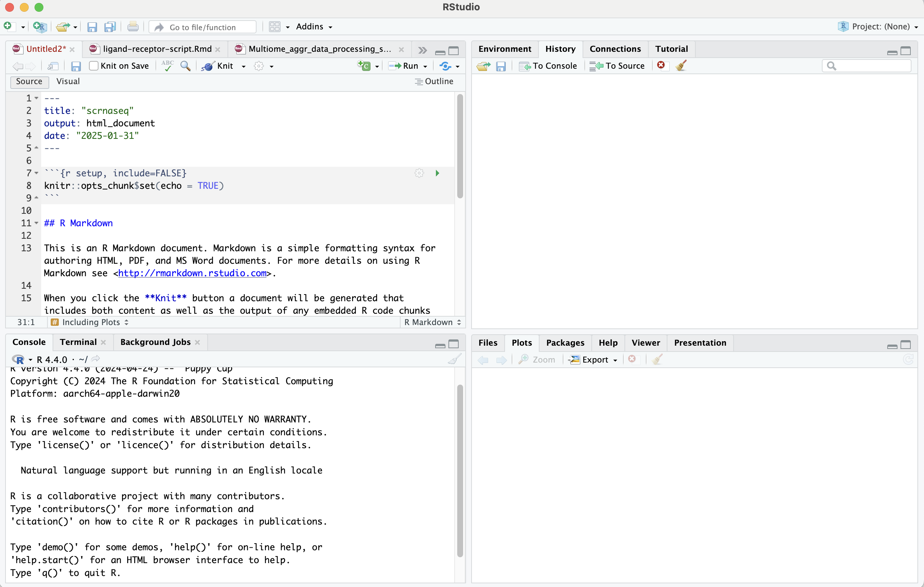Image resolution: width=924 pixels, height=587 pixels.
Task: Click the publish document icon
Action: 445,66
